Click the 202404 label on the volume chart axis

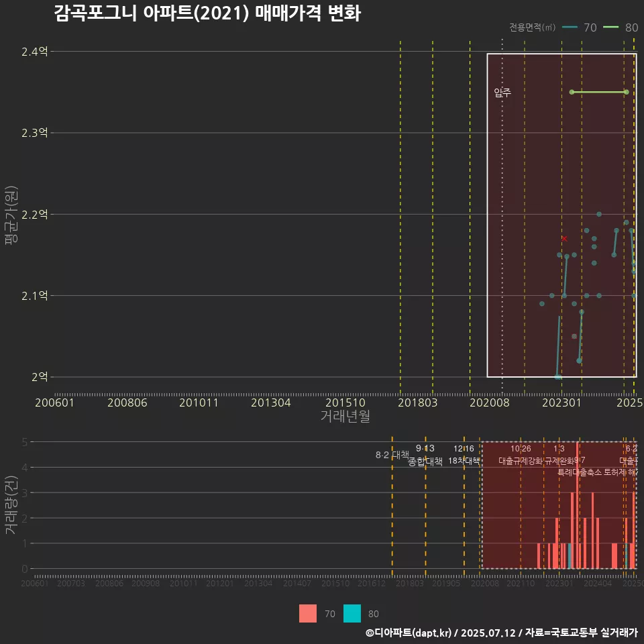pos(598,583)
